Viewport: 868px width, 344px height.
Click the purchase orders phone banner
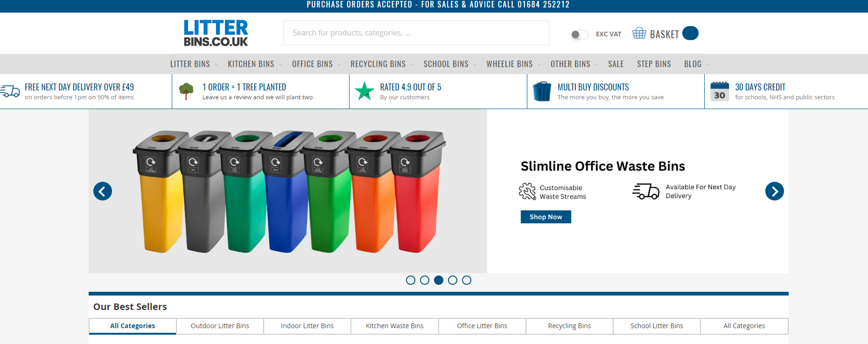tap(438, 5)
